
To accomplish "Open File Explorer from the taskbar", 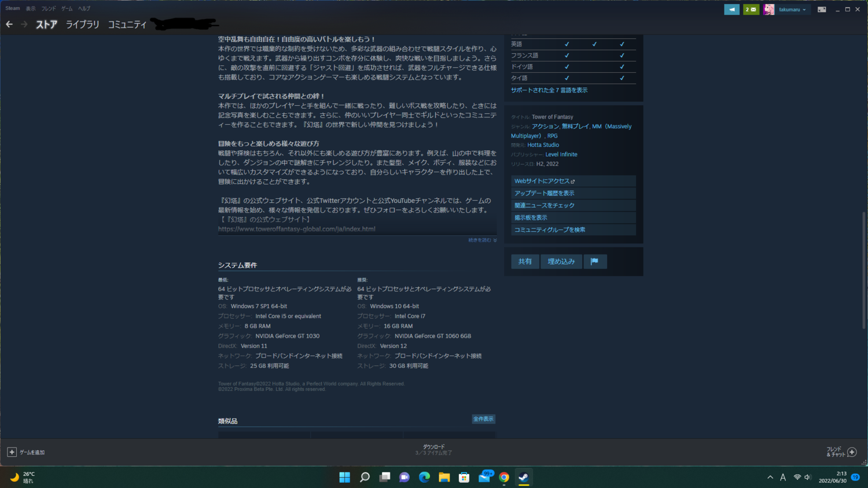I will pos(444,477).
